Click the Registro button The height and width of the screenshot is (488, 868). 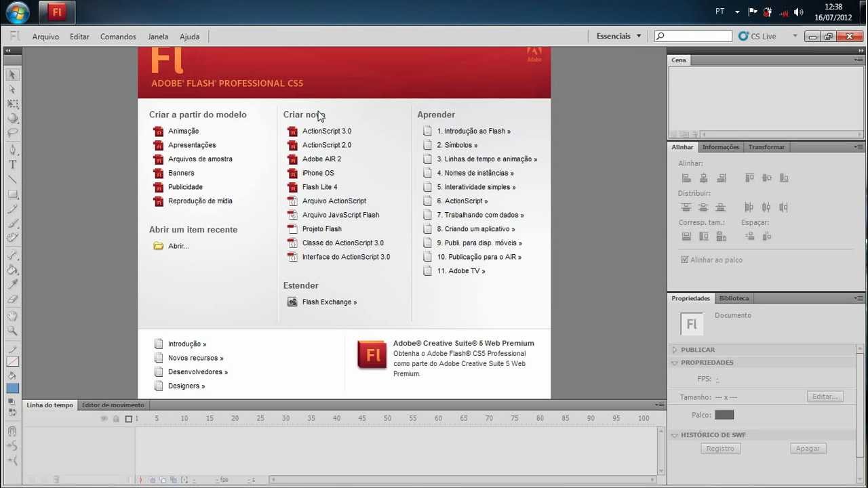coord(720,449)
